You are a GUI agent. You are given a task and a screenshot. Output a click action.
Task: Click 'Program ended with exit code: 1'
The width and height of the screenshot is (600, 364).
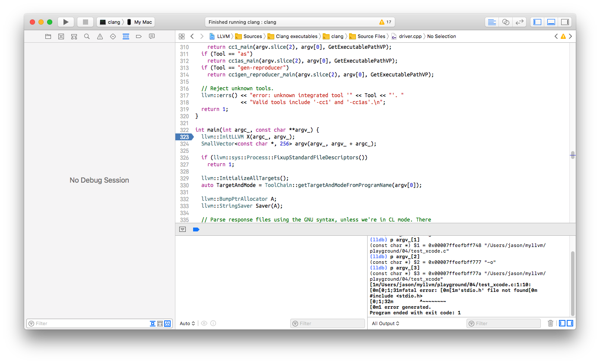click(x=415, y=313)
